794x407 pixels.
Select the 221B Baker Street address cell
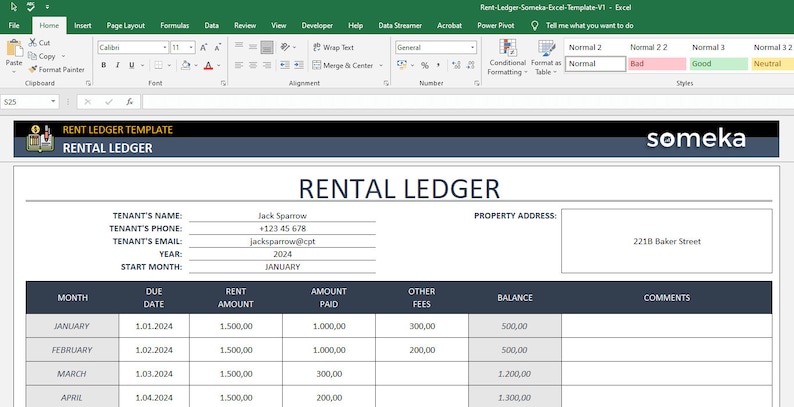(666, 241)
